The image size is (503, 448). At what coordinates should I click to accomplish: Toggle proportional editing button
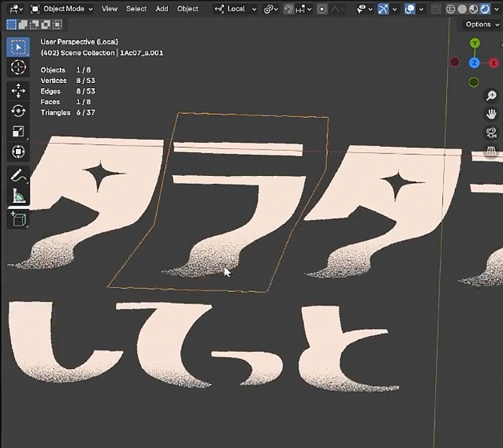(x=322, y=9)
